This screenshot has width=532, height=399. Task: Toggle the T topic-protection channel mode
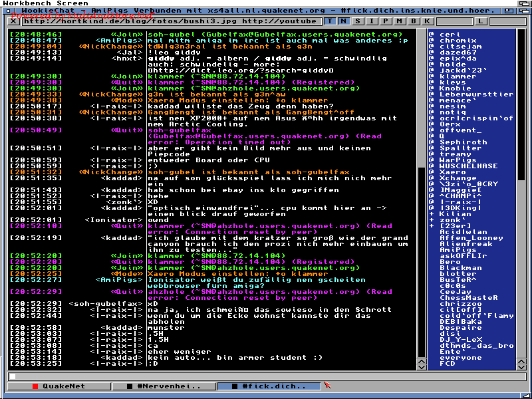coord(331,21)
